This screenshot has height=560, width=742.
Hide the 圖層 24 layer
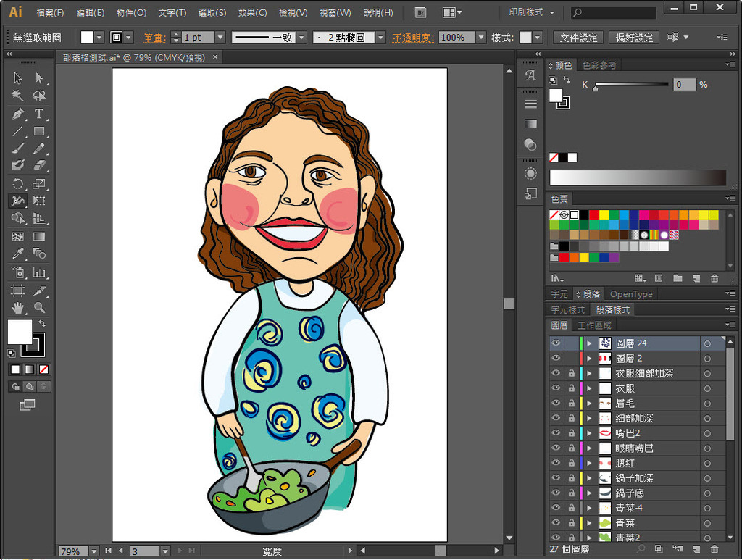(x=556, y=343)
